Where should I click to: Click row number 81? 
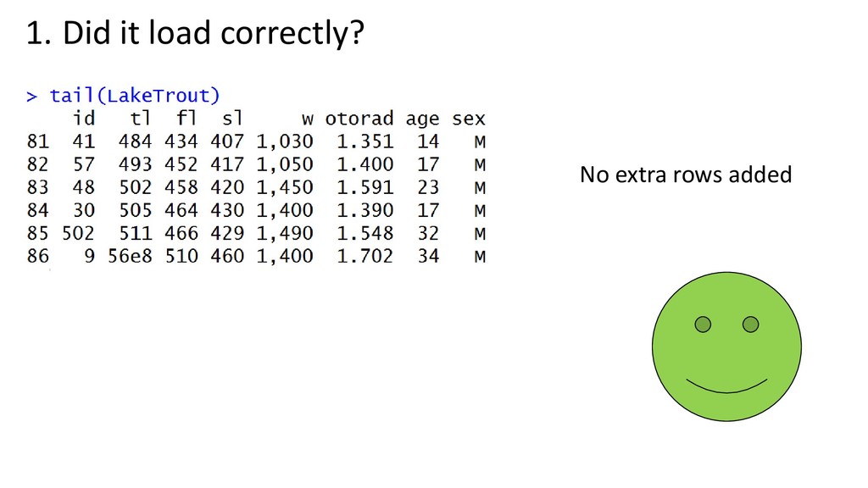[37, 141]
